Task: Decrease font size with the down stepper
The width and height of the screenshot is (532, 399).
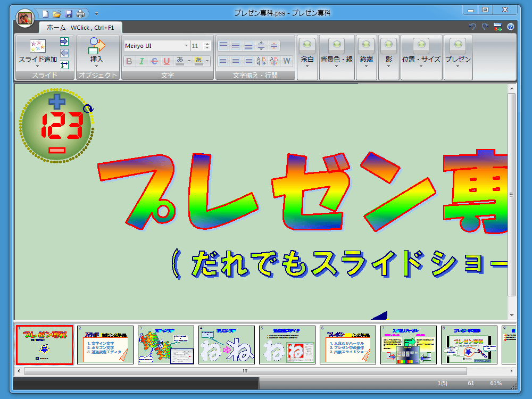Action: (x=207, y=48)
